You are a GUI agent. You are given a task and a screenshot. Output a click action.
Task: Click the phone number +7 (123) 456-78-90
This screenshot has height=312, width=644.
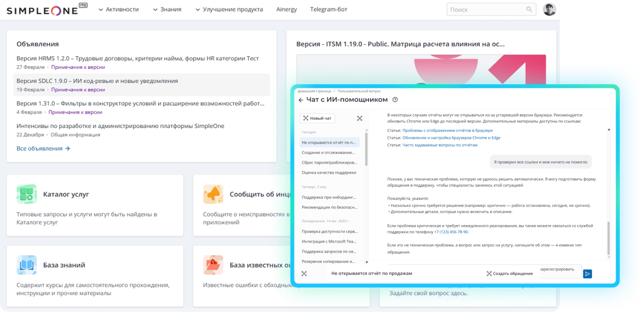451,232
